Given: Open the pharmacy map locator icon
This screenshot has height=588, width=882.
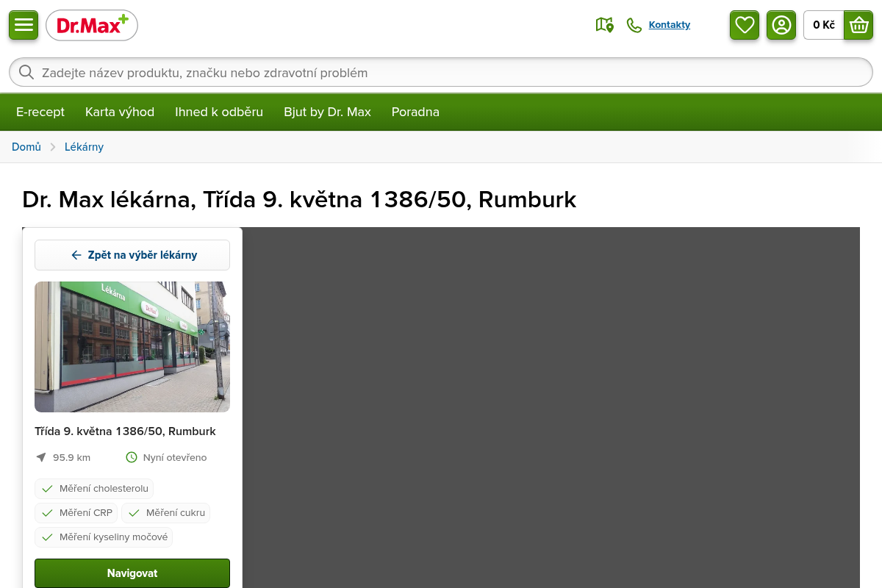Looking at the screenshot, I should [604, 25].
